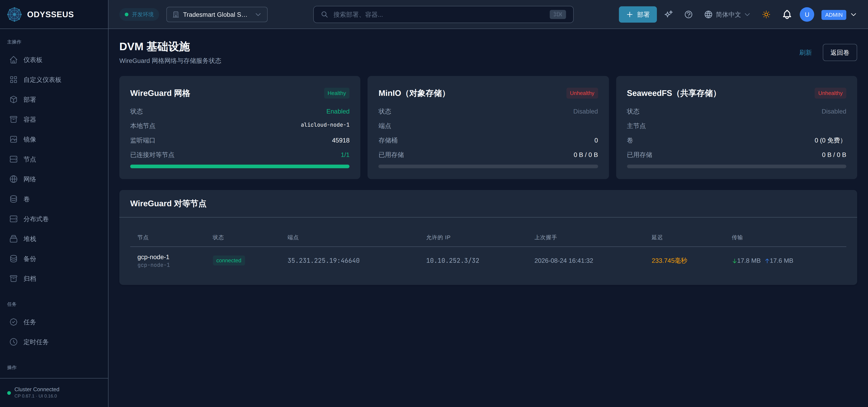
Task: Click SeaweedFS storage usage bar
Action: click(x=736, y=166)
